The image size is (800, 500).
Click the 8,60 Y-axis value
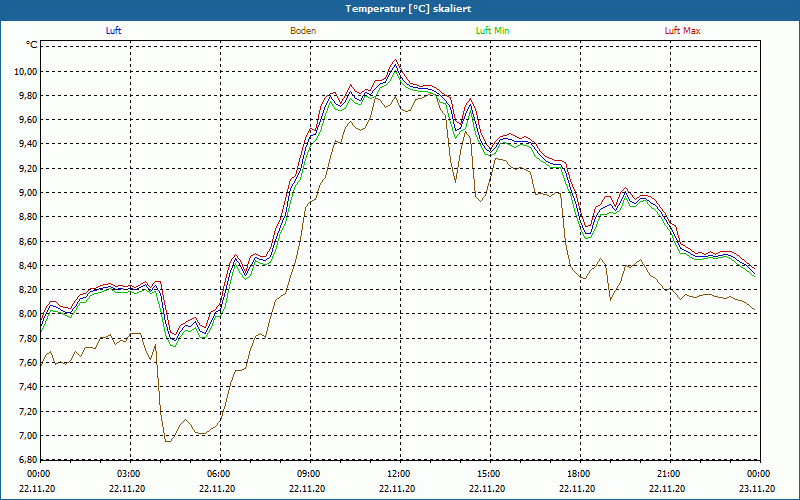click(29, 241)
